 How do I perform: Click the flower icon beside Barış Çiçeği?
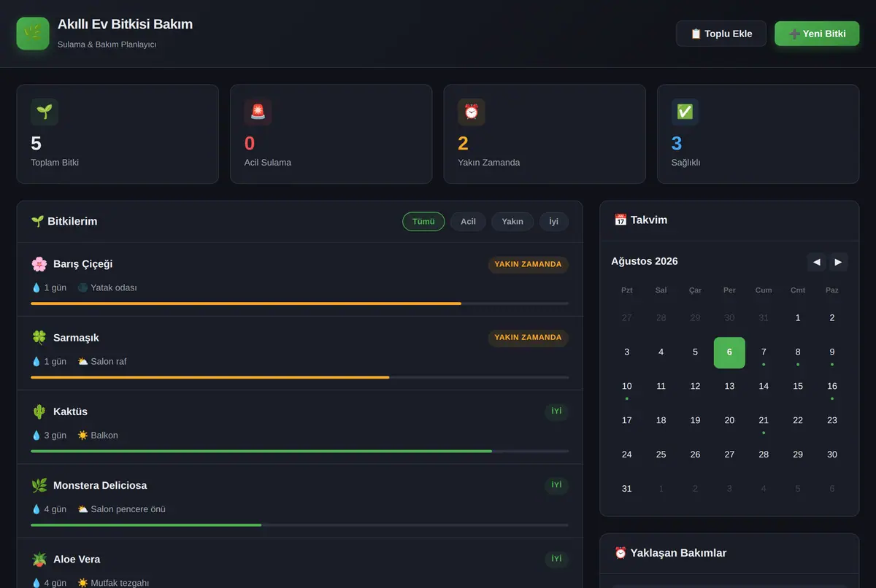click(39, 264)
